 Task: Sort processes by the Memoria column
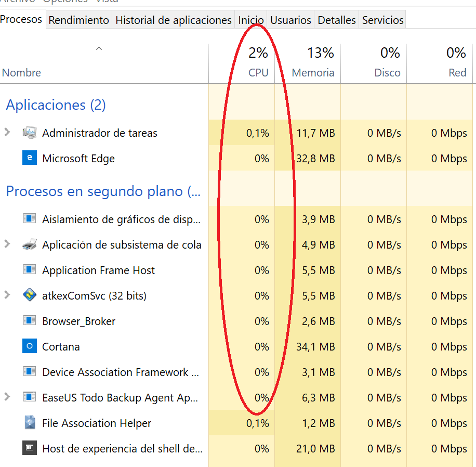pyautogui.click(x=313, y=72)
